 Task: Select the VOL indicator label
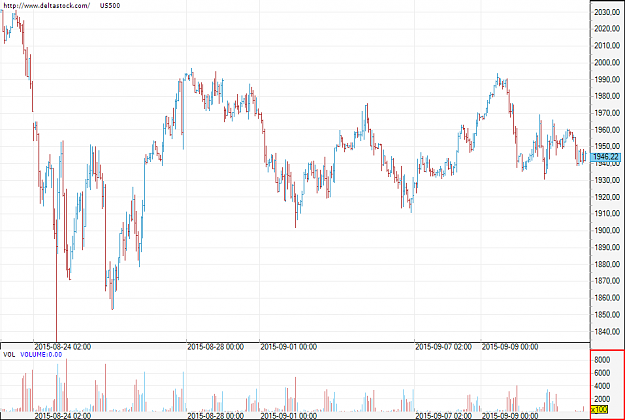(x=9, y=355)
